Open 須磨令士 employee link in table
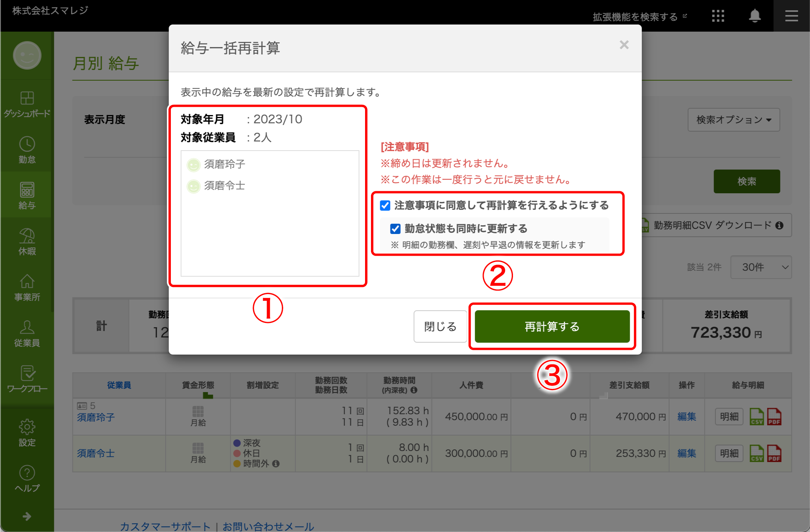 click(x=96, y=453)
